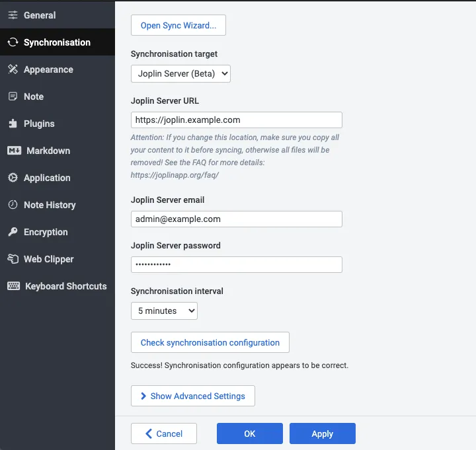Screen dimensions: 476x450
Task: Click the Note page icon
Action: click(13, 96)
